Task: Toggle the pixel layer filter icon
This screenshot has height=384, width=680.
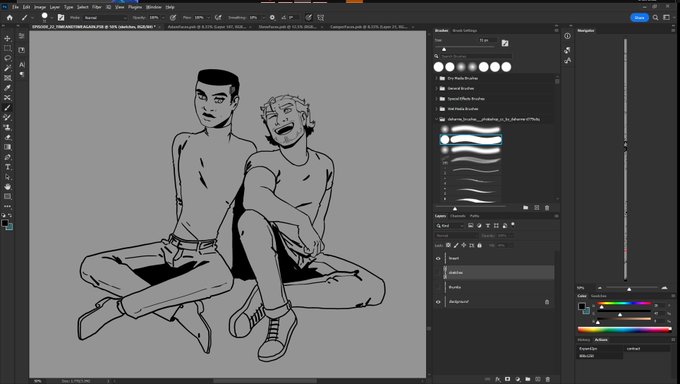Action: coord(471,226)
